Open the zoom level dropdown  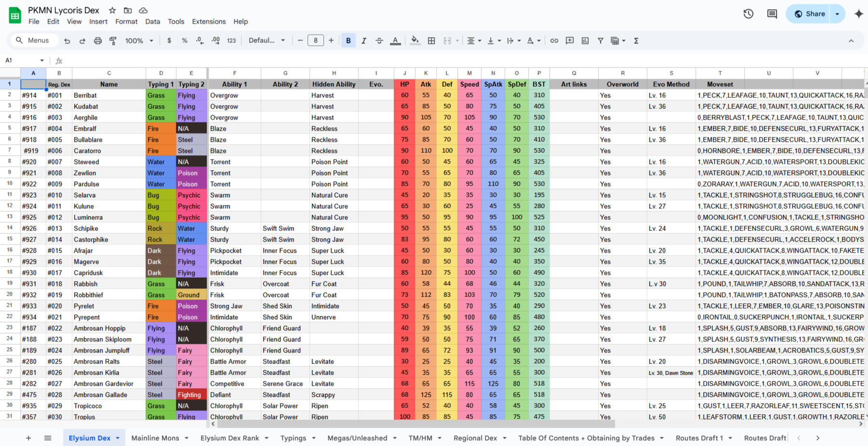click(138, 41)
